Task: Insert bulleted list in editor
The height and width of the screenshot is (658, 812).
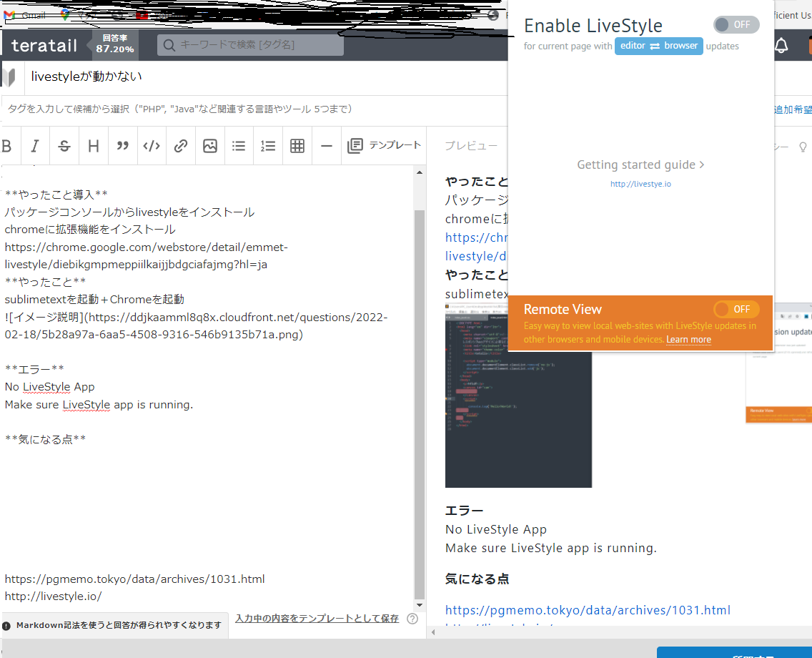Action: click(239, 146)
